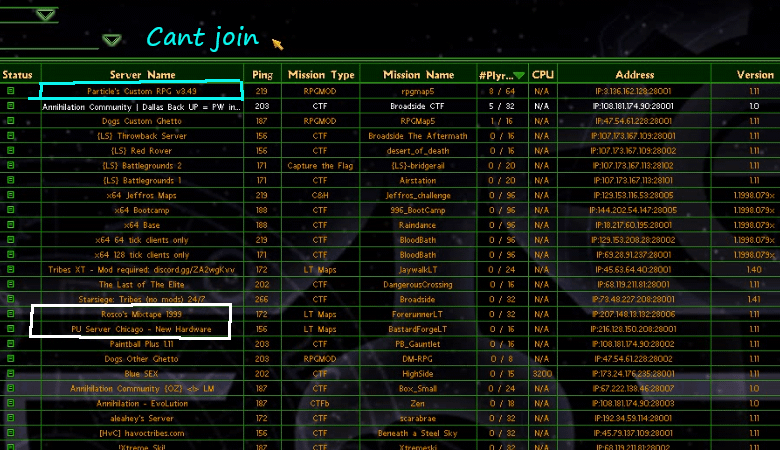
Task: Click status icon for {LS} Battlegrounds 1
Action: [10, 180]
